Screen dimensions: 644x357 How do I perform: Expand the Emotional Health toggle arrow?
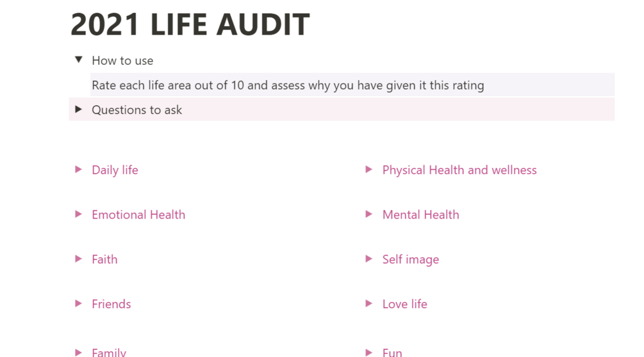click(78, 214)
